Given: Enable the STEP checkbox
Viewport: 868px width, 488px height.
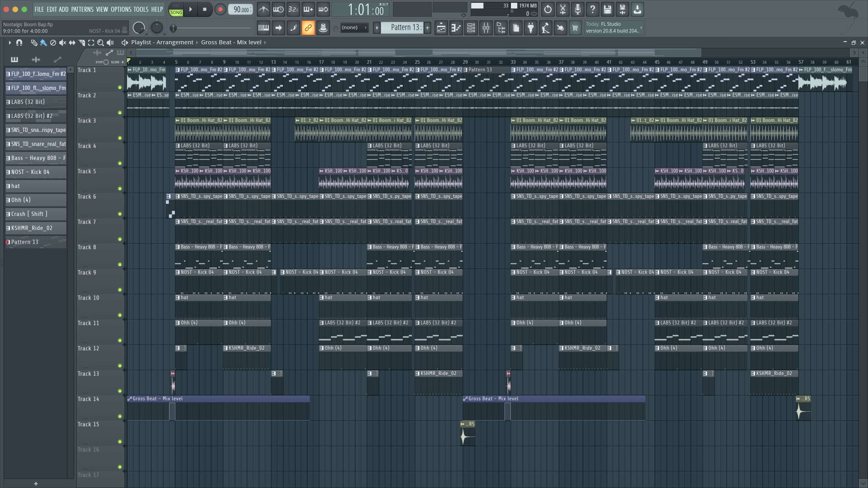Looking at the screenshot, I should pos(106,62).
